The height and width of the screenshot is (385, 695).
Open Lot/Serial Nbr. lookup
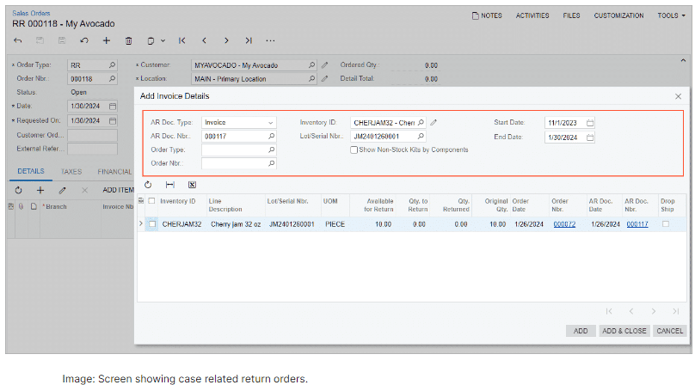pyautogui.click(x=421, y=136)
